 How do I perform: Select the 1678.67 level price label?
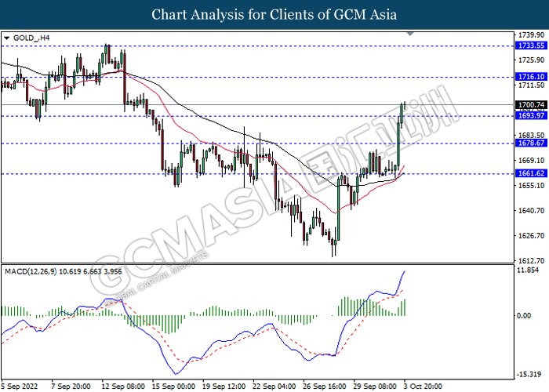pyautogui.click(x=531, y=143)
